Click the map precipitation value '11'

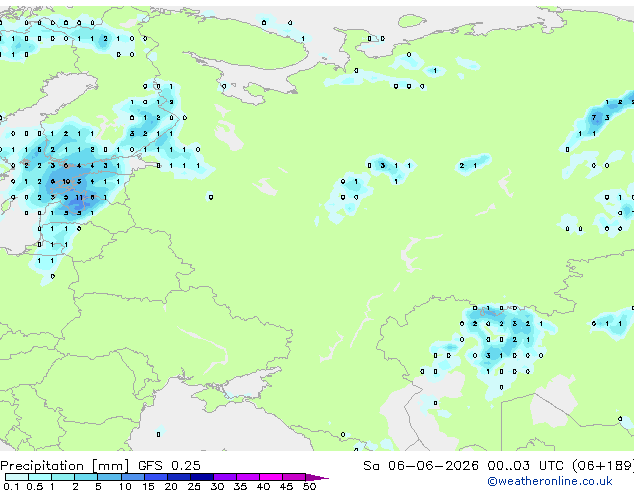point(79,197)
